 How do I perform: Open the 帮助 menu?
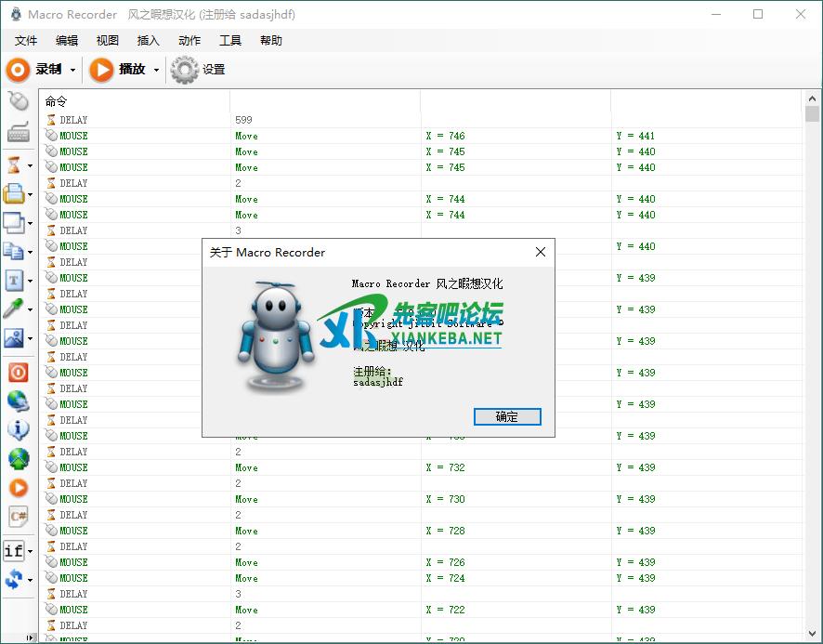click(x=271, y=40)
